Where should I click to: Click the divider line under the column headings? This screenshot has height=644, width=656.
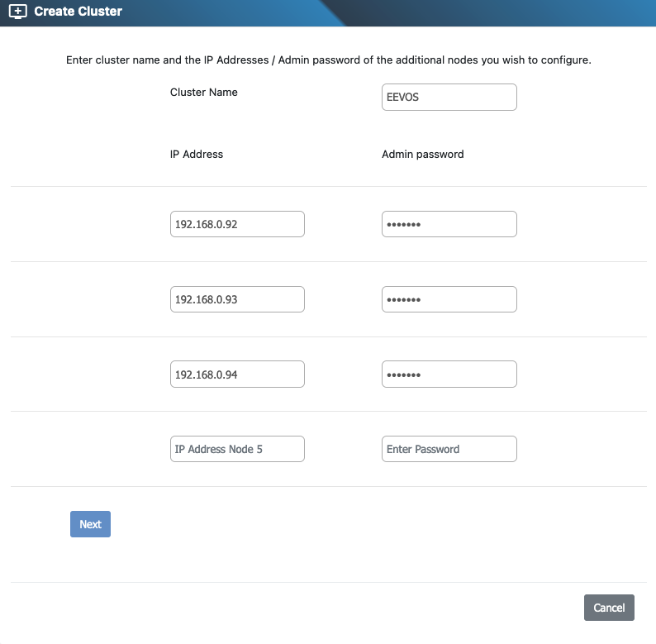(x=328, y=187)
